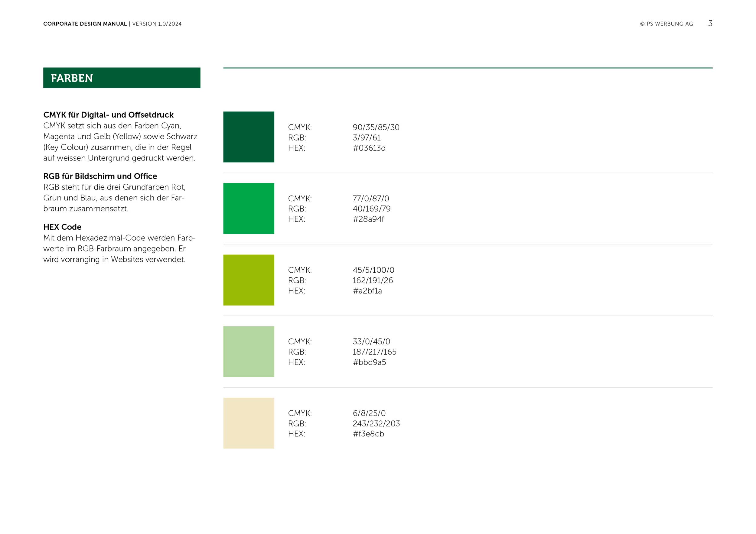Click the HEX Code heading

pyautogui.click(x=62, y=227)
